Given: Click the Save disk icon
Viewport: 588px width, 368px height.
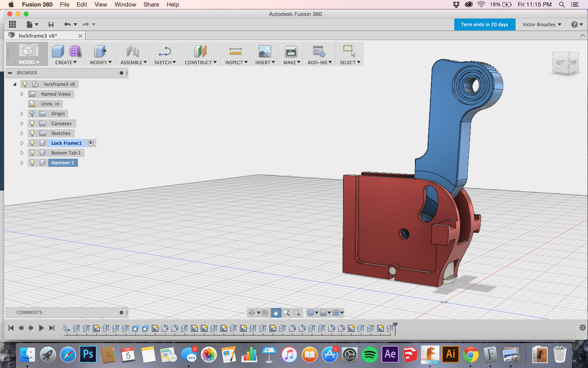Looking at the screenshot, I should click(x=51, y=24).
